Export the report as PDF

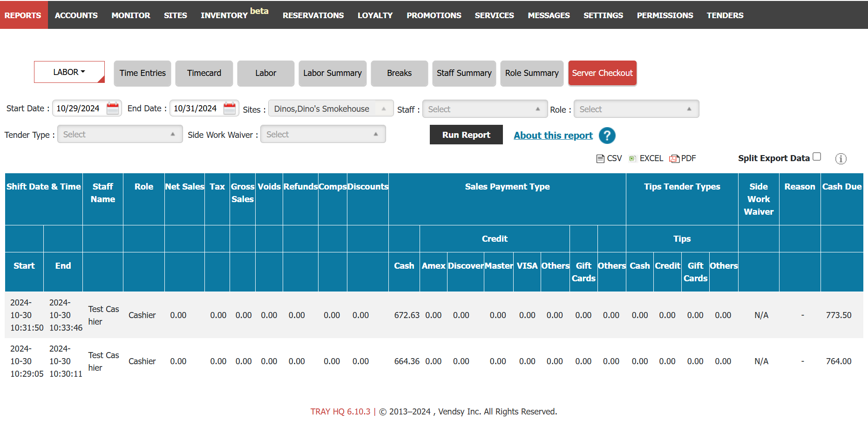point(683,158)
